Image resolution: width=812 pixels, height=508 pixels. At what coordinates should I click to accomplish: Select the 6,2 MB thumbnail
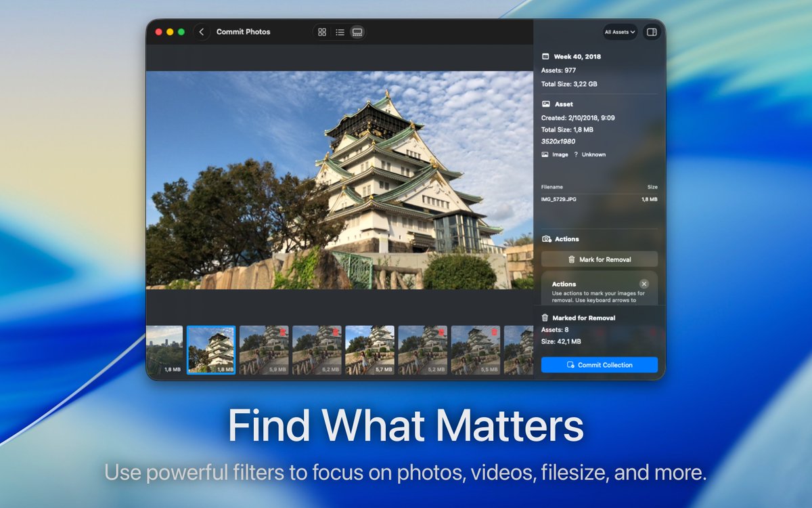pos(317,350)
